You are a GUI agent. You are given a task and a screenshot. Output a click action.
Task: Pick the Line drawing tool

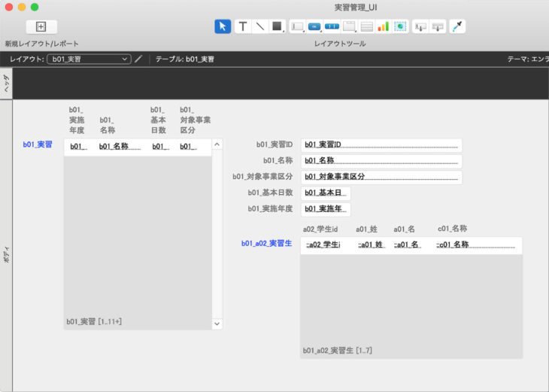point(259,26)
